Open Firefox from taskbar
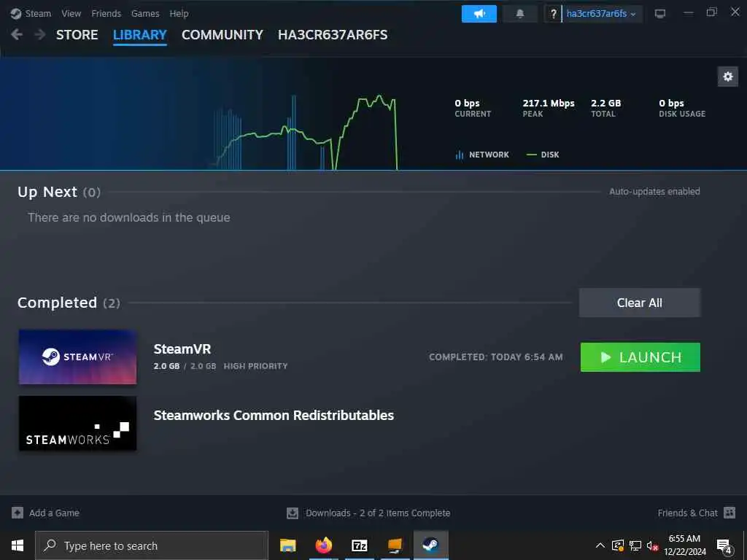The image size is (747, 560). [x=323, y=545]
